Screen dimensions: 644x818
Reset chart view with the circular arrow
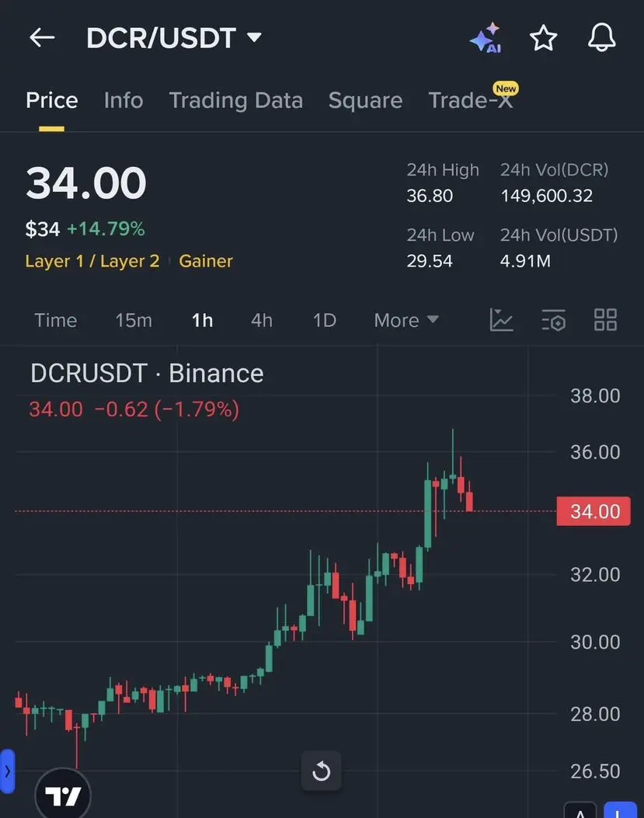321,771
